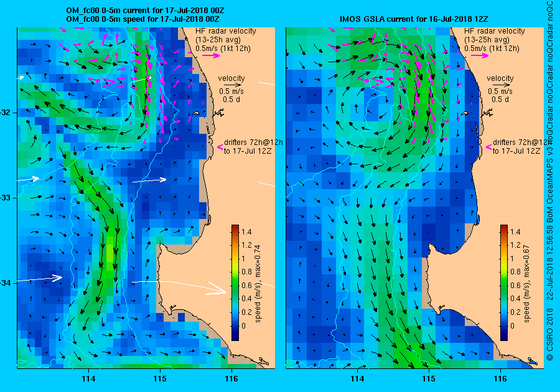560x392 pixels.
Task: Click latitude label '-32' on left axis
Action: coord(6,113)
